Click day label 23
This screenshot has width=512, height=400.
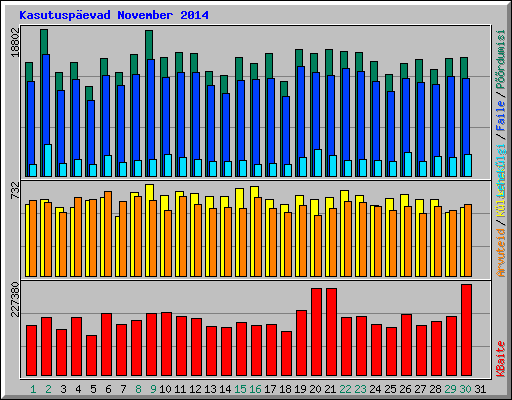[360, 389]
